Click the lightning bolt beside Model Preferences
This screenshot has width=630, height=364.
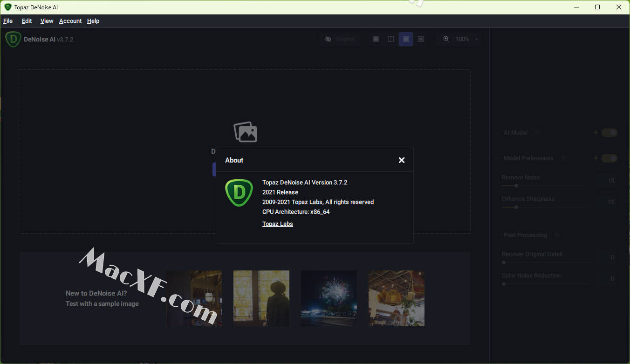(x=595, y=158)
